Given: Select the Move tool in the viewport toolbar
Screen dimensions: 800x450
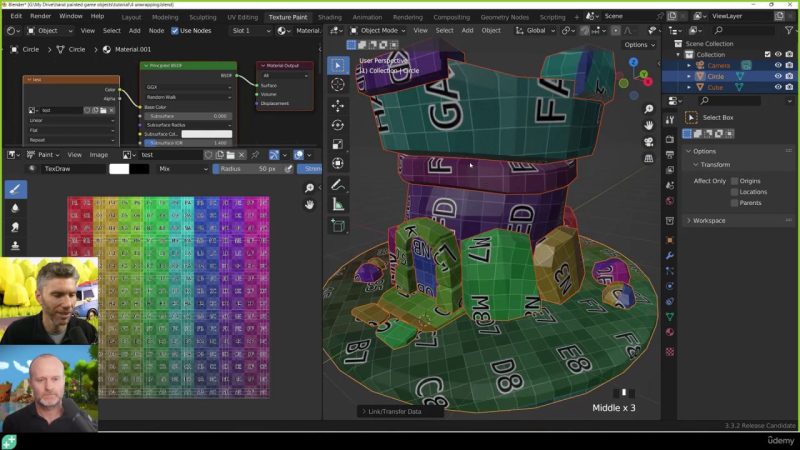Looking at the screenshot, I should coord(337,105).
